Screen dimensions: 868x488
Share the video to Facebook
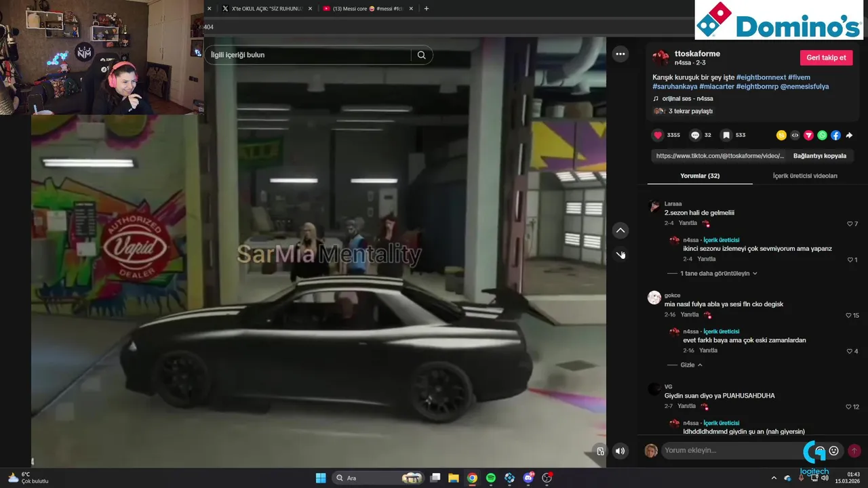click(x=835, y=136)
